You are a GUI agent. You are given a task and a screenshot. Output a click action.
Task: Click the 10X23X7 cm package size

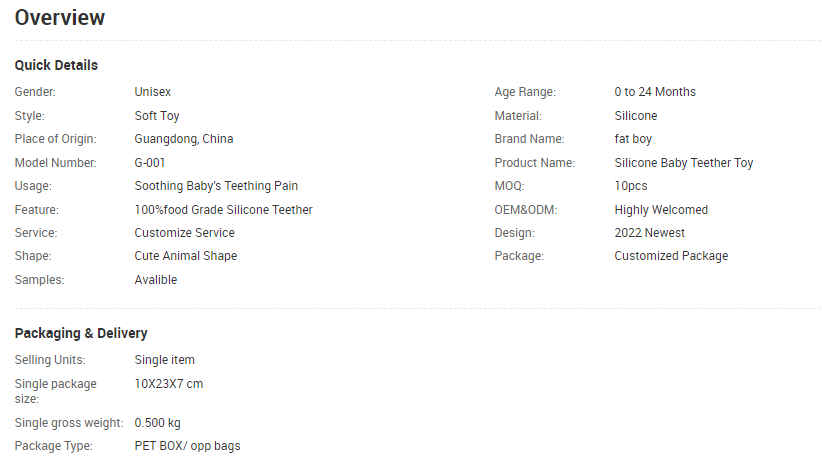click(x=169, y=384)
